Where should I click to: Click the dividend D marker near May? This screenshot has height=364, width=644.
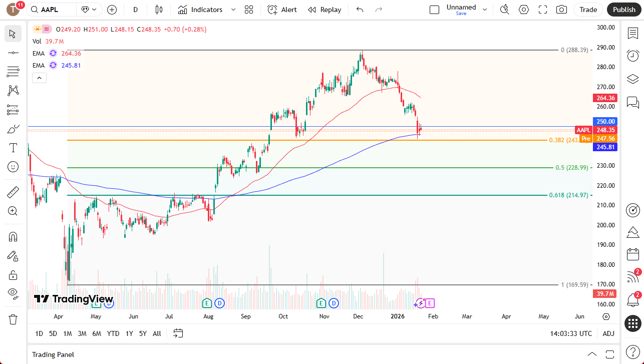(x=109, y=302)
